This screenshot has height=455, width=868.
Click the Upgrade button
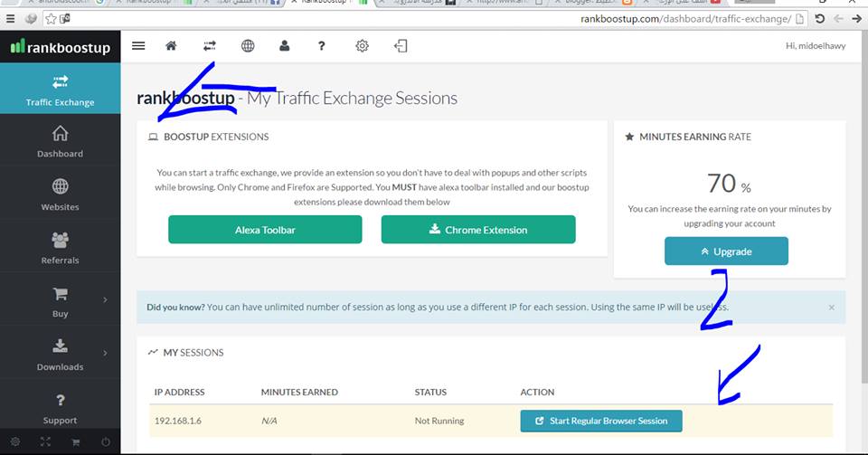[726, 251]
